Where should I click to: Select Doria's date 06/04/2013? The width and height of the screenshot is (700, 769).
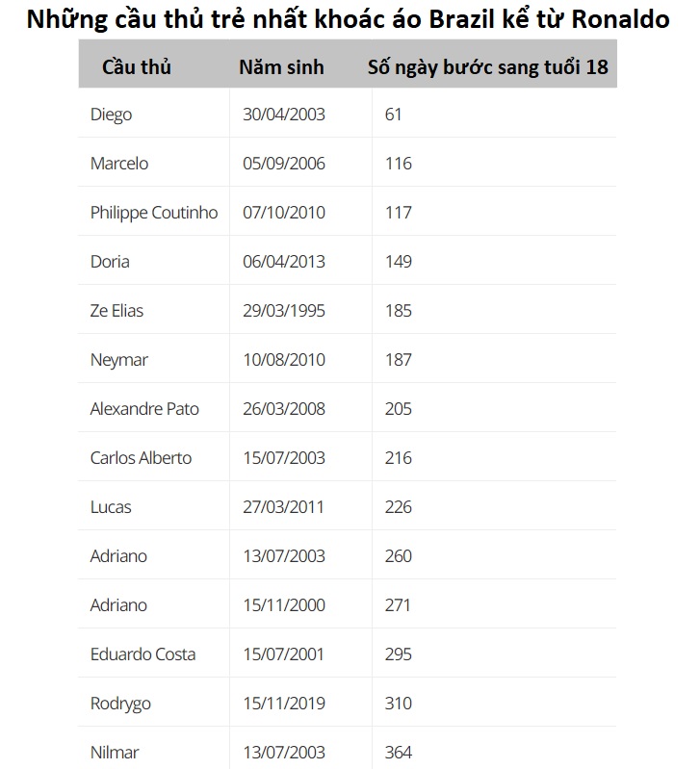[284, 262]
